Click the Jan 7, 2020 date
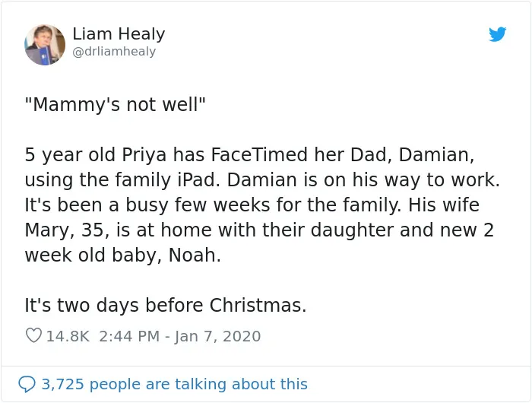Viewport: 532px width, 403px height. coord(217,336)
